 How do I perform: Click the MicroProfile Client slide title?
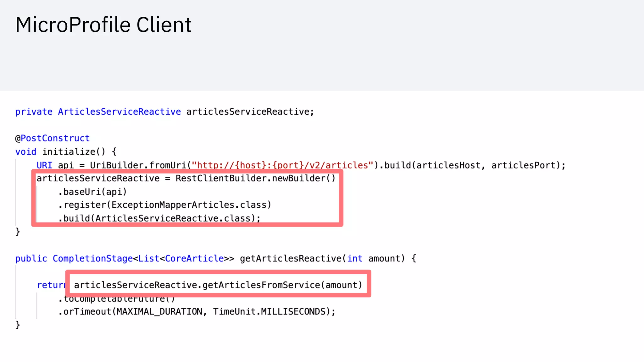click(103, 25)
